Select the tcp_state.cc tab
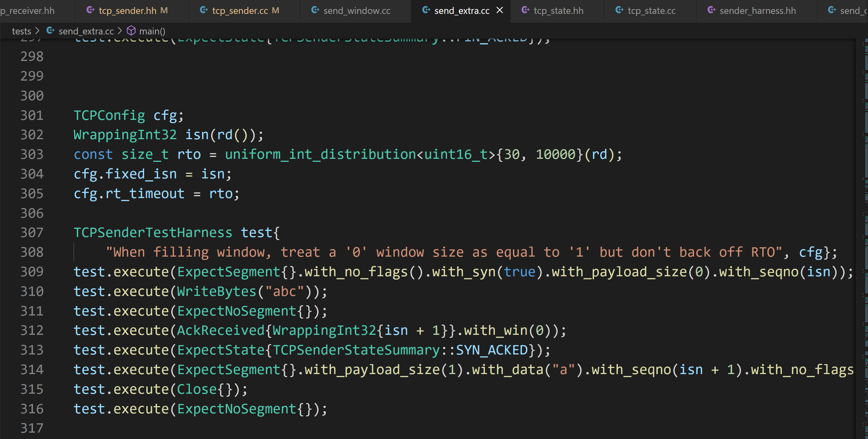 pos(651,11)
